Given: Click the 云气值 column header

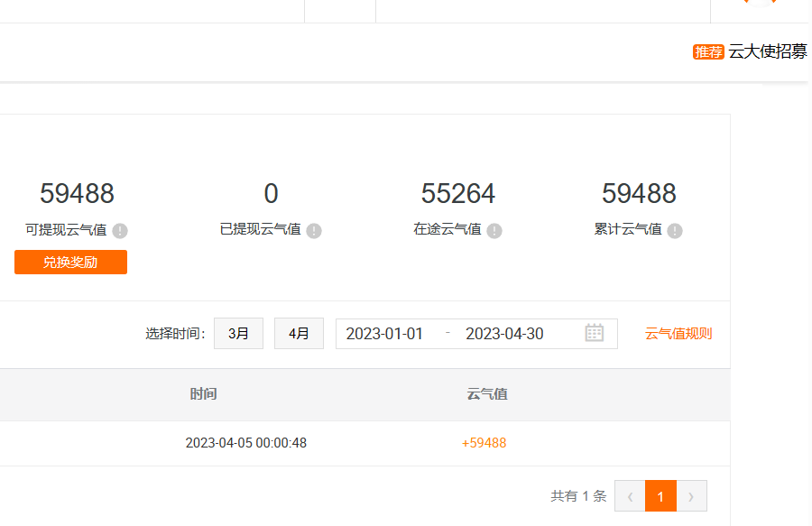Looking at the screenshot, I should (x=487, y=394).
